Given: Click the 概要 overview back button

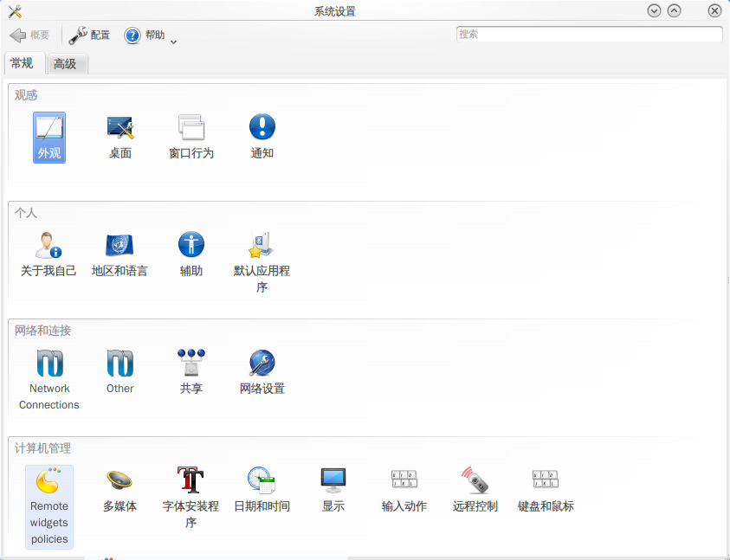Looking at the screenshot, I should (x=29, y=35).
